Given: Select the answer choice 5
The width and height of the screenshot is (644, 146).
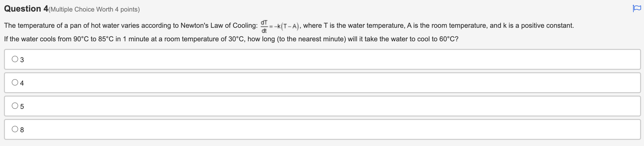Looking at the screenshot, I should (x=15, y=106).
